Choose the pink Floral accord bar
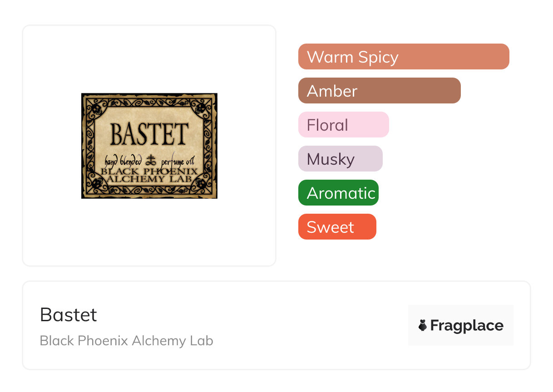 343,125
